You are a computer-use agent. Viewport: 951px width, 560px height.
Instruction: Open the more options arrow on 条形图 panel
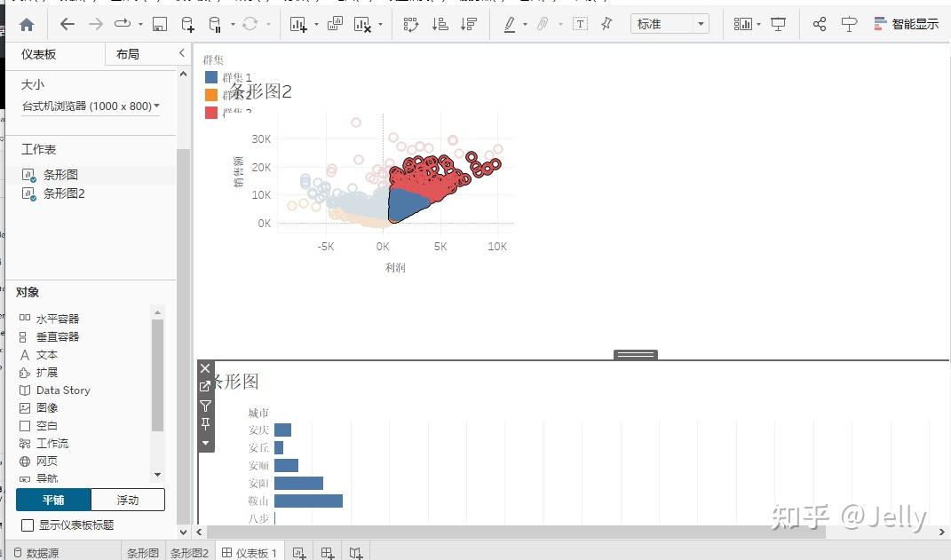coord(206,443)
